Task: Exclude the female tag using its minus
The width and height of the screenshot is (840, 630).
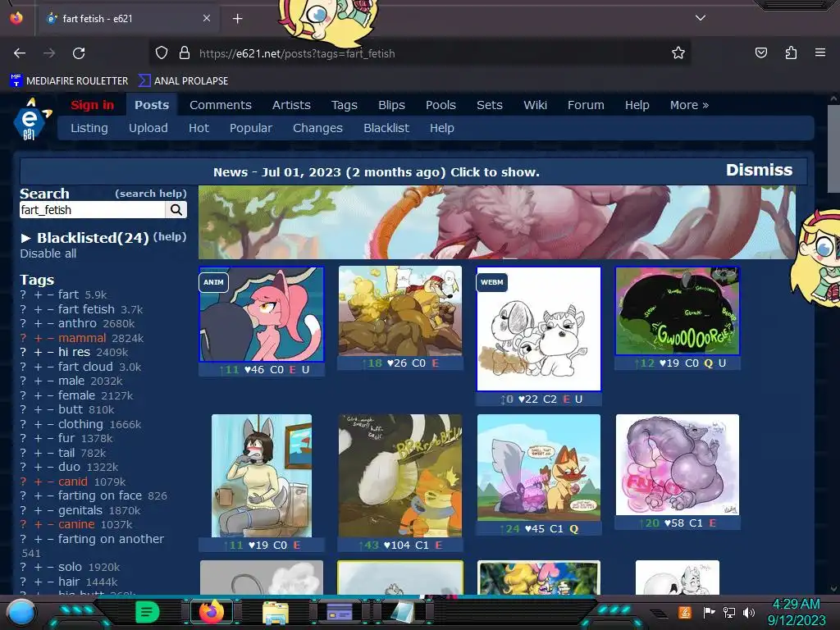Action: (50, 395)
